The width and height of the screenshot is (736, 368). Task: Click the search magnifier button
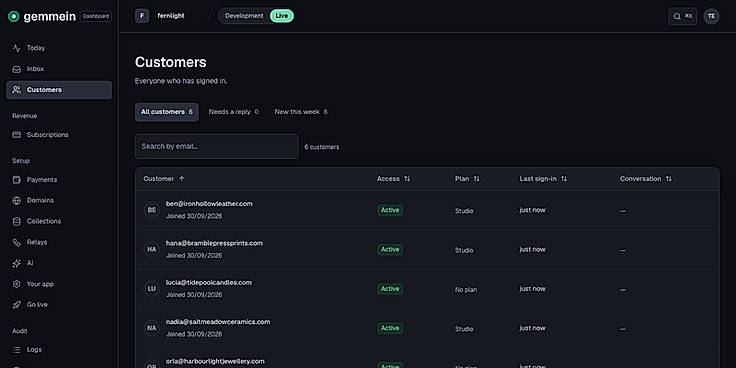pyautogui.click(x=682, y=16)
